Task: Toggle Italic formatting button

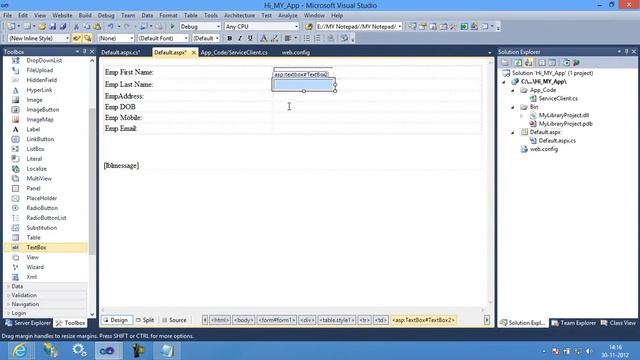Action: click(240, 38)
